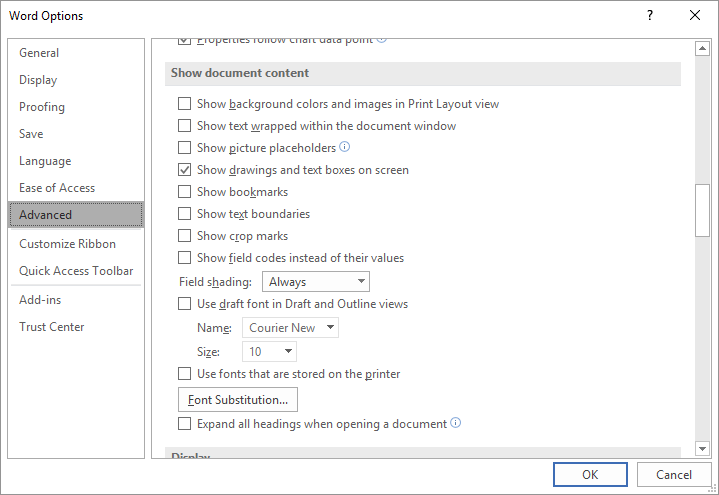Toggle Show crop marks checkbox
This screenshot has height=495, width=719.
184,236
